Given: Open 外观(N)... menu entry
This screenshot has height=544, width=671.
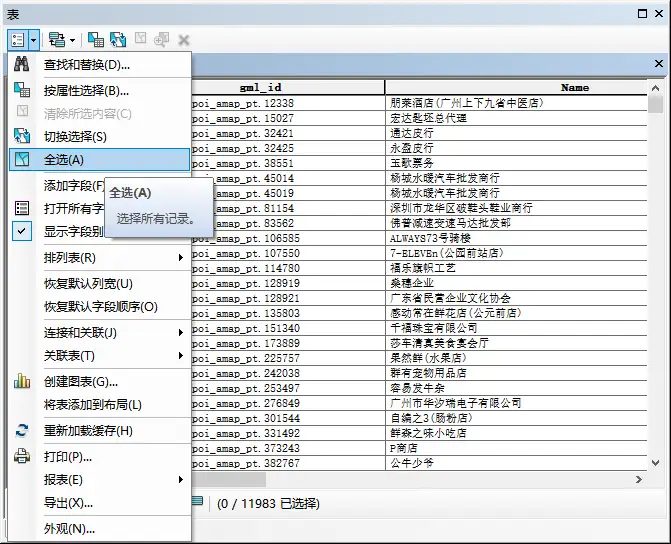Looking at the screenshot, I should pyautogui.click(x=99, y=529).
